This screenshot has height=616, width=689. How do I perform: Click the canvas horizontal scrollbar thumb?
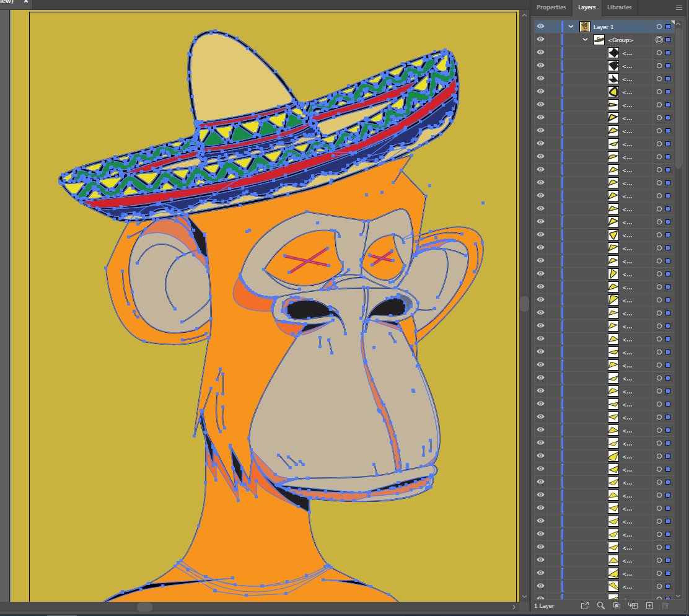coord(144,607)
